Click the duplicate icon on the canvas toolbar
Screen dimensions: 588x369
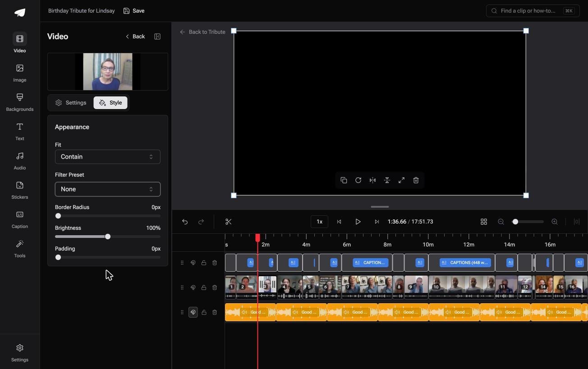pyautogui.click(x=344, y=180)
